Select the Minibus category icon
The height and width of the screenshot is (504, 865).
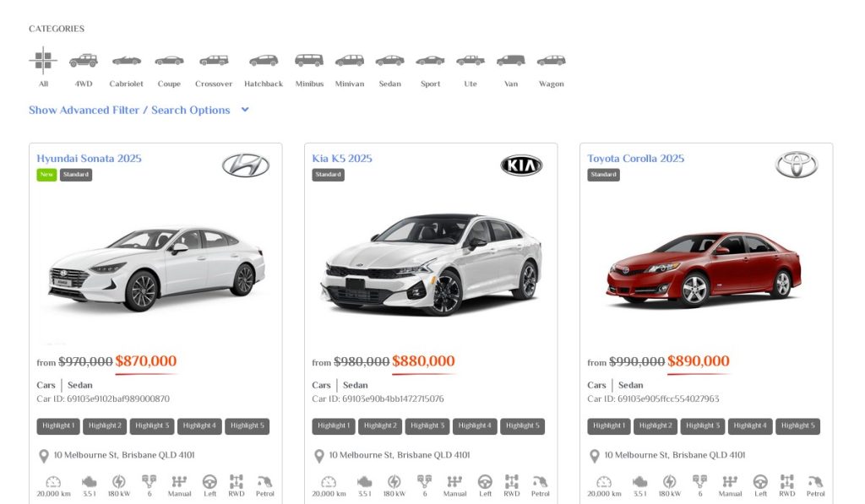click(x=309, y=61)
